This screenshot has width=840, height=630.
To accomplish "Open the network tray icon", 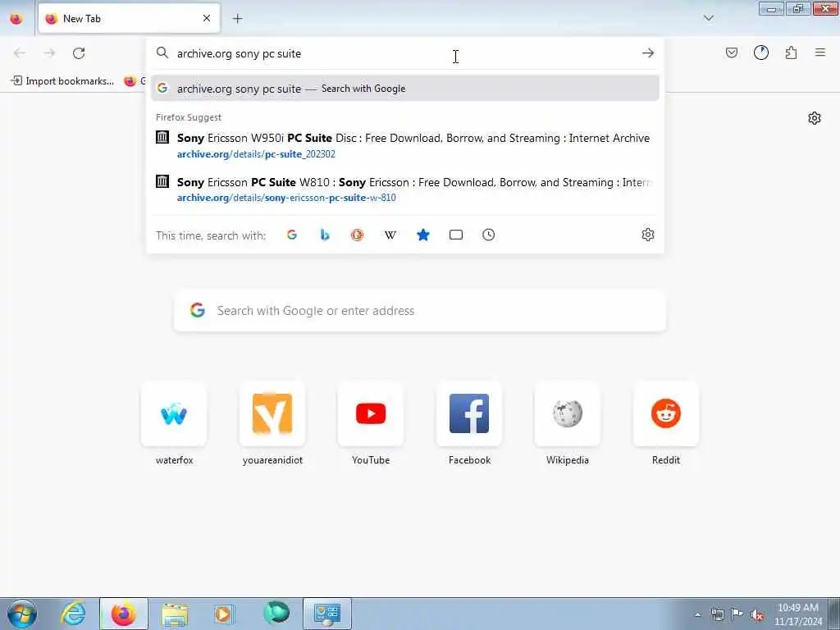I will click(x=717, y=614).
